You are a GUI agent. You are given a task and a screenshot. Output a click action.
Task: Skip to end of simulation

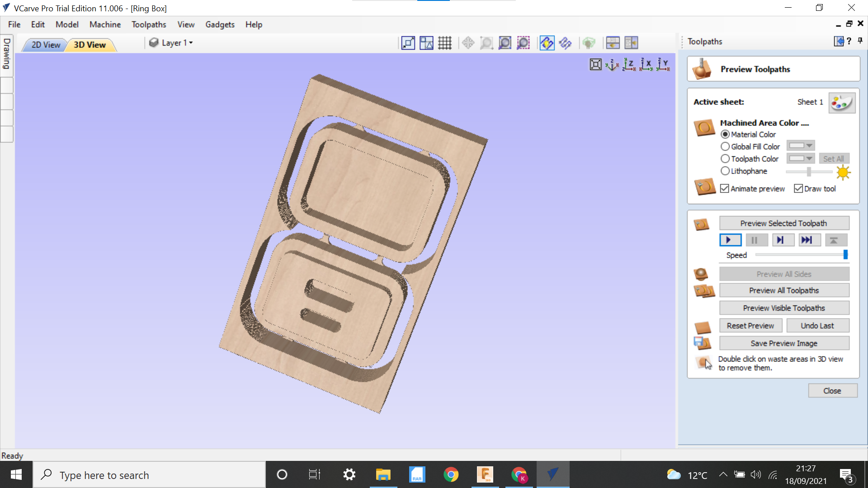click(x=809, y=240)
